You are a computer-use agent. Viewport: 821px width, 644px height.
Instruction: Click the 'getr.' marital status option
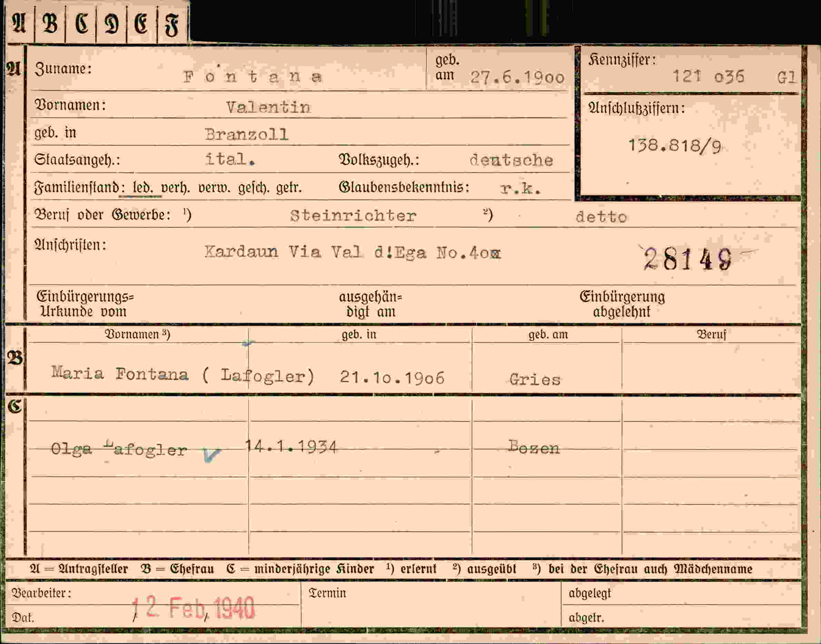point(289,188)
